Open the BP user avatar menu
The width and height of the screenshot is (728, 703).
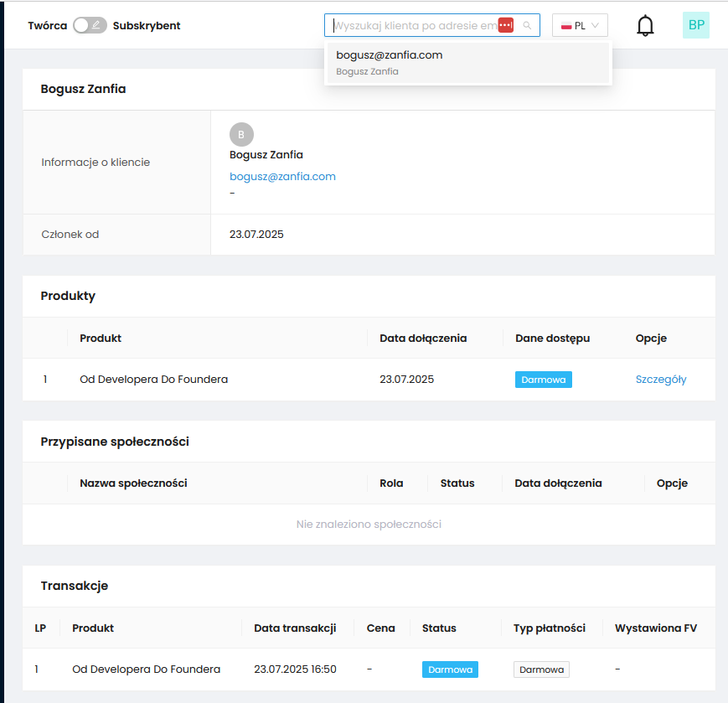pyautogui.click(x=695, y=25)
